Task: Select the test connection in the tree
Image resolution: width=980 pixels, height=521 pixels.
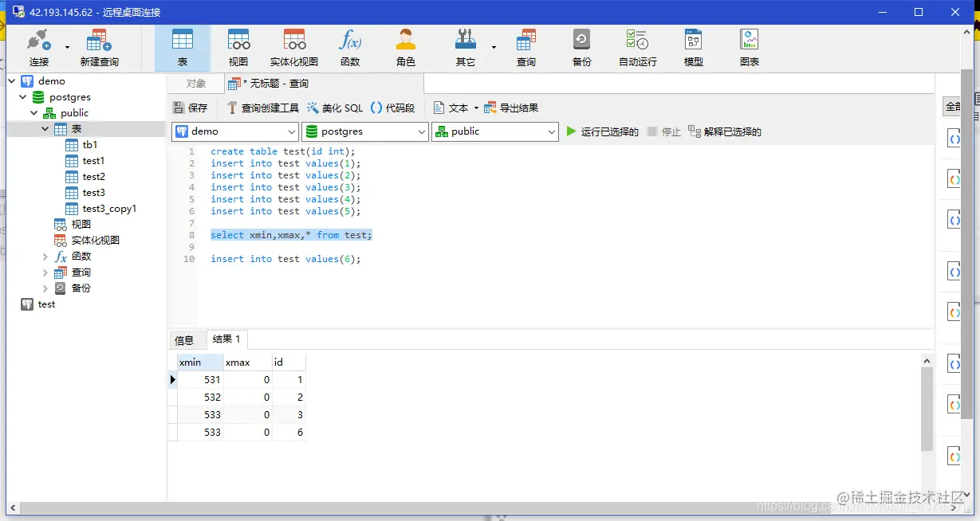Action: point(46,304)
